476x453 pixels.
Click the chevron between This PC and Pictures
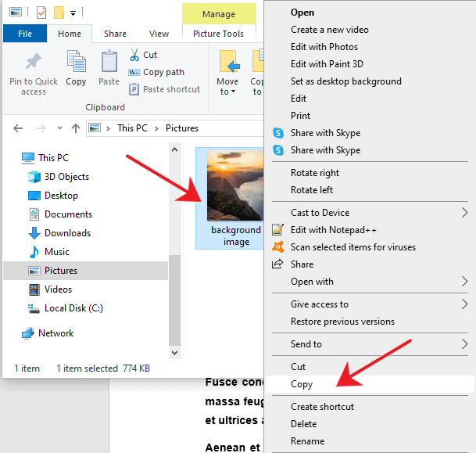156,128
